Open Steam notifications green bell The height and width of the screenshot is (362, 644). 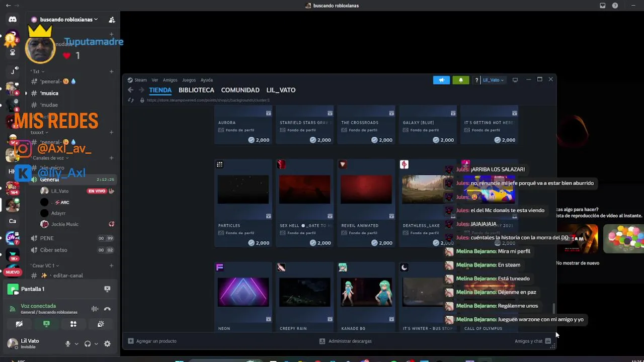coord(461,80)
